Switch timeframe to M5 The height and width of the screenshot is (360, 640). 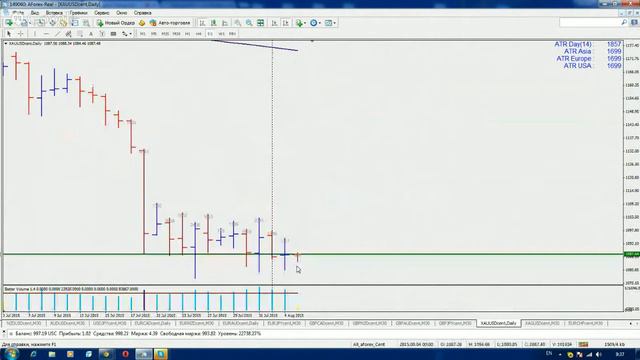[x=153, y=34]
